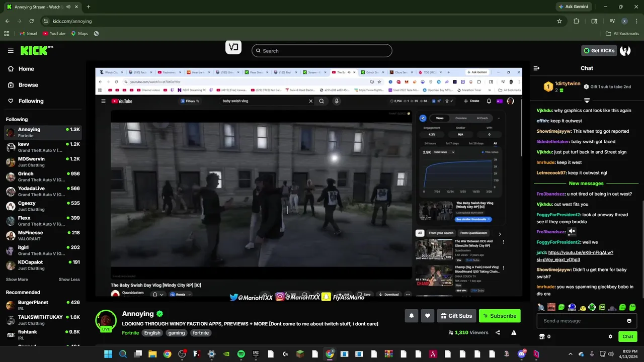The width and height of the screenshot is (644, 362).
Task: Toggle stream notifications bell
Action: (x=411, y=316)
